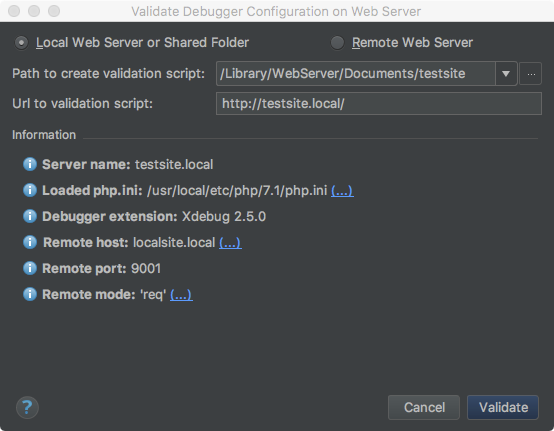Viewport: 554px width, 431px height.
Task: Click the Cancel button
Action: (424, 407)
